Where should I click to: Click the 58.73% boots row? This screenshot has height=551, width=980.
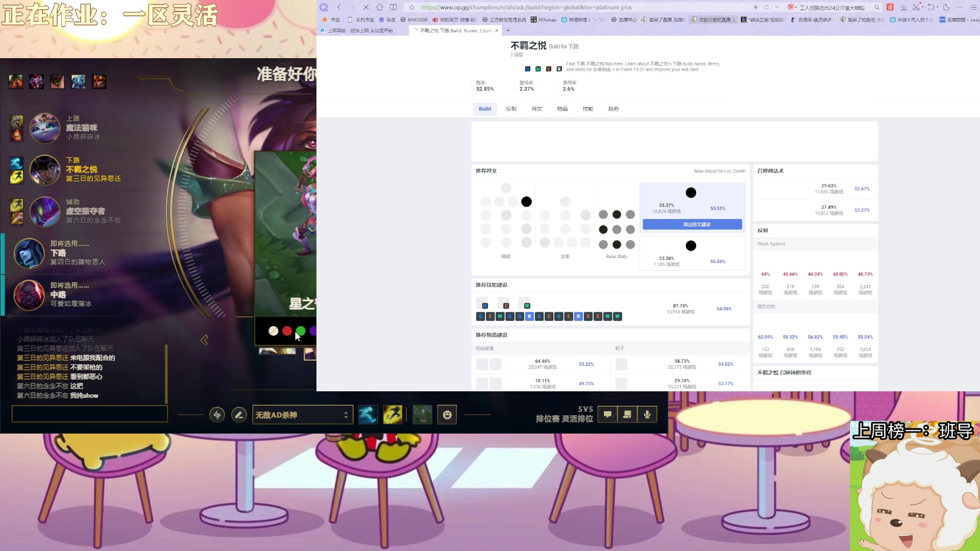pyautogui.click(x=680, y=364)
